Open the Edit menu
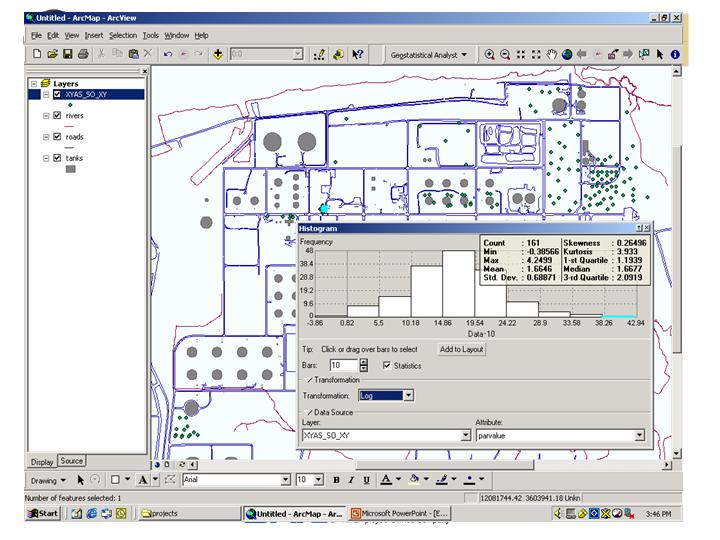720x540 pixels. click(53, 35)
